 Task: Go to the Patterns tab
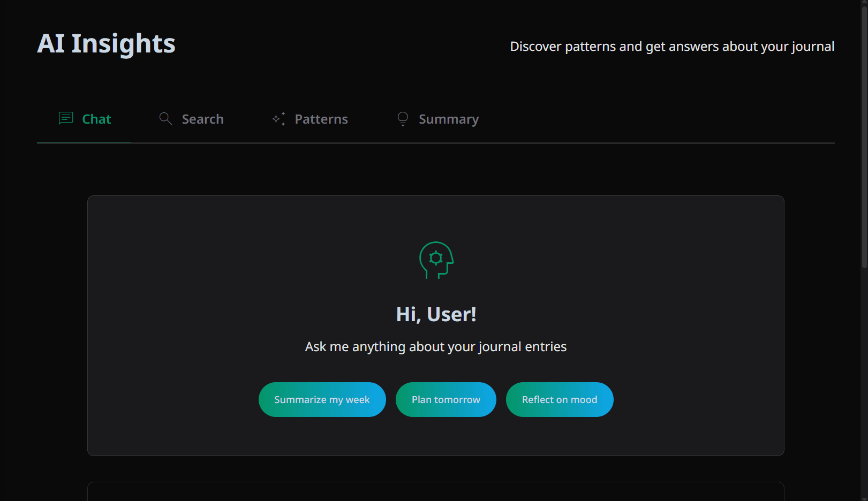[321, 119]
